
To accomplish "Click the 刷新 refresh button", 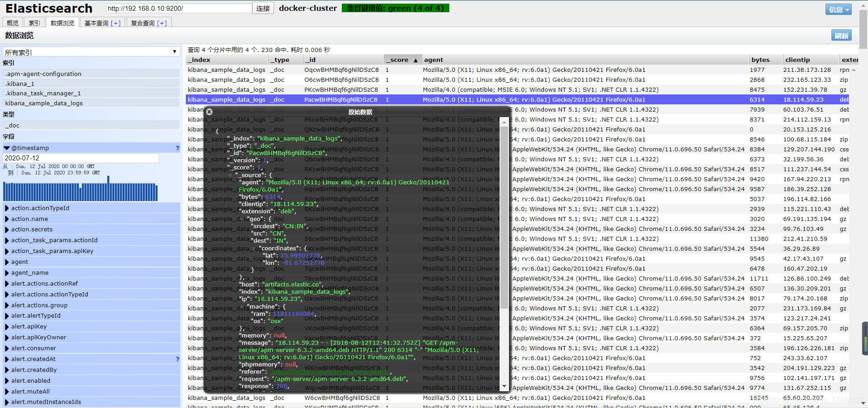I will (841, 36).
